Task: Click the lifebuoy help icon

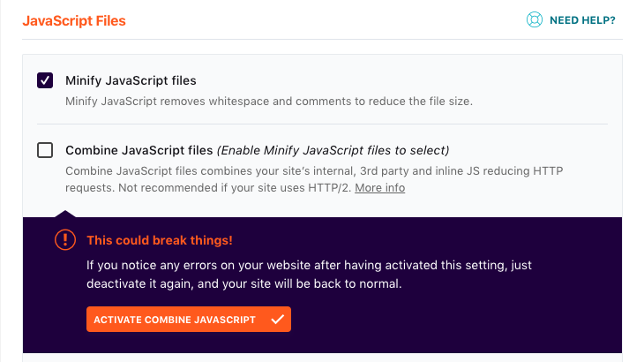Action: coord(535,19)
